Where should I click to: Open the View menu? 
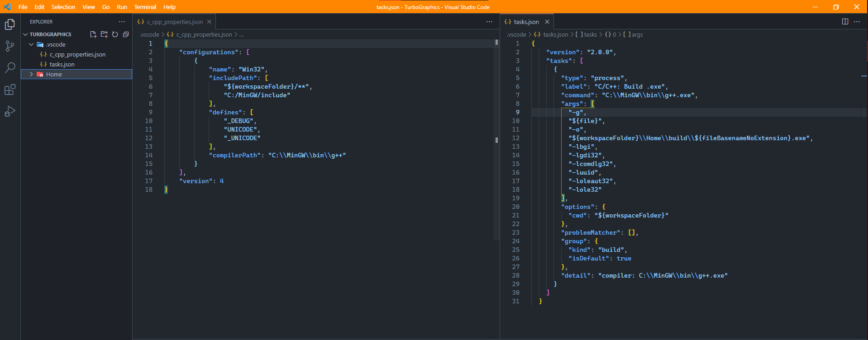click(89, 7)
